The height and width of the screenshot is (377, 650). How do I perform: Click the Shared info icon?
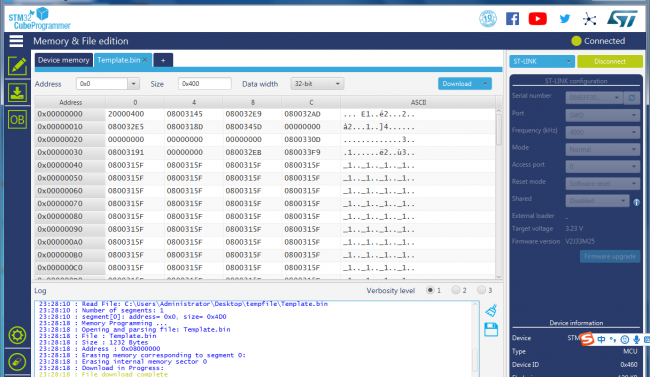pyautogui.click(x=636, y=202)
